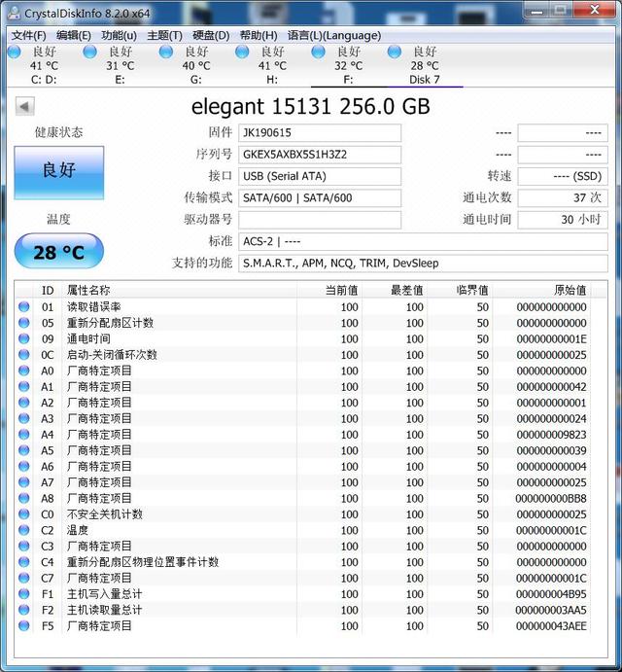Click the serial number field GKEX5AXBX5S1H3Z2
This screenshot has width=622, height=672.
[x=320, y=155]
